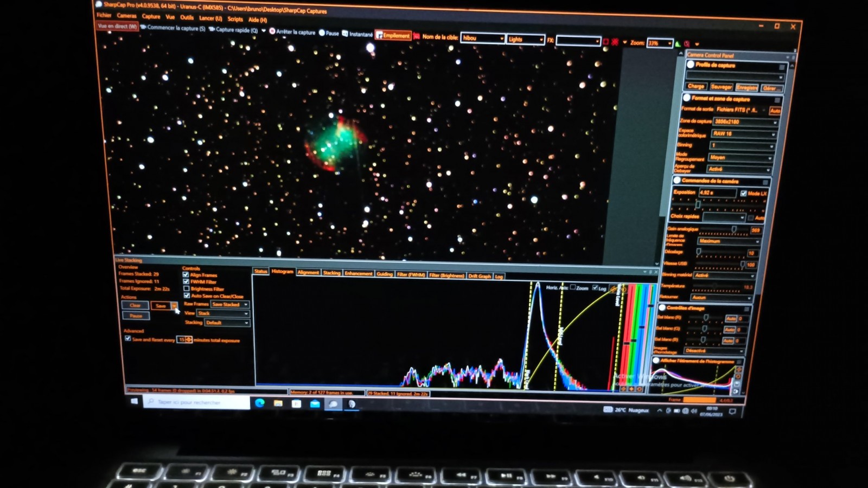Open the Scripts menu
The height and width of the screenshot is (488, 868).
pos(235,19)
